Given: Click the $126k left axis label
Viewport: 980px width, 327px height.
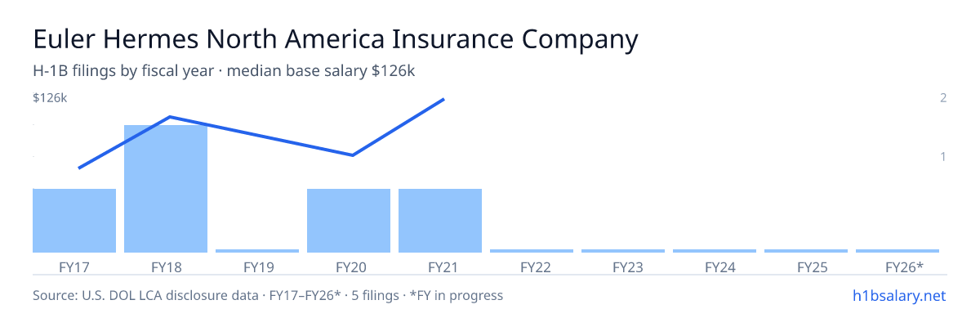Looking at the screenshot, I should coord(50,98).
